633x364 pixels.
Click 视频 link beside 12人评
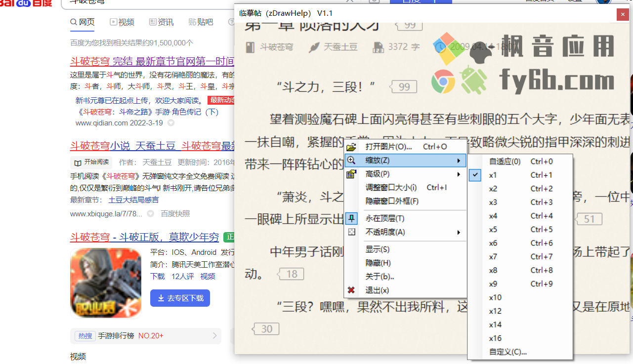click(x=208, y=277)
